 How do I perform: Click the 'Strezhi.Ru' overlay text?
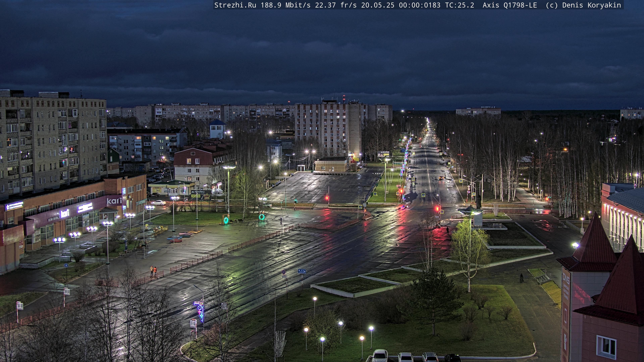click(235, 5)
